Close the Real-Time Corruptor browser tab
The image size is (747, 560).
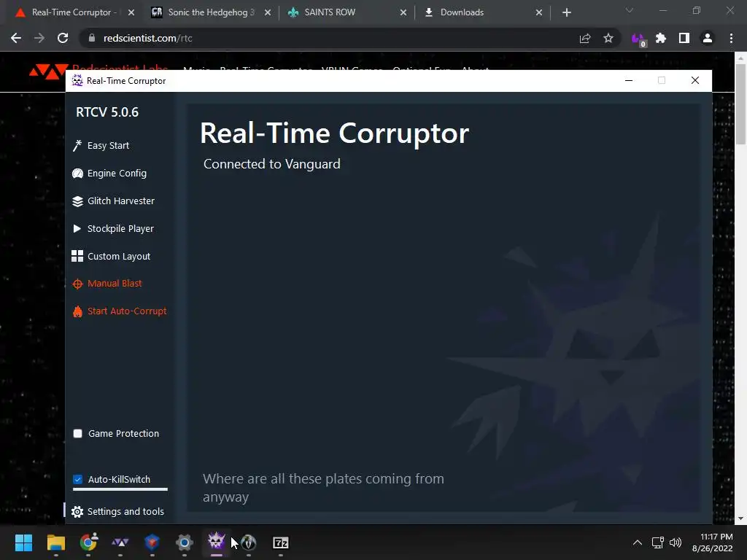click(x=131, y=12)
